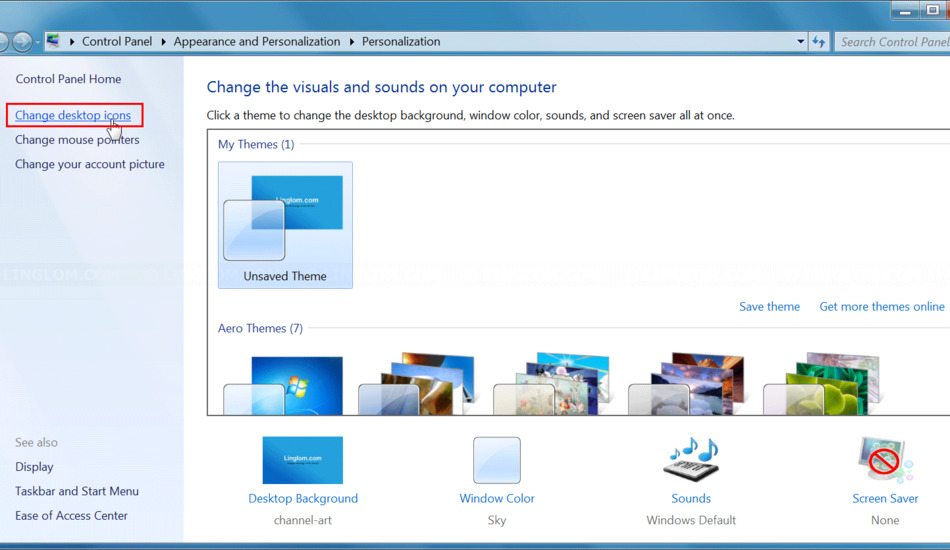Open Change mouse pointers link
Image resolution: width=950 pixels, height=550 pixels.
(x=77, y=140)
